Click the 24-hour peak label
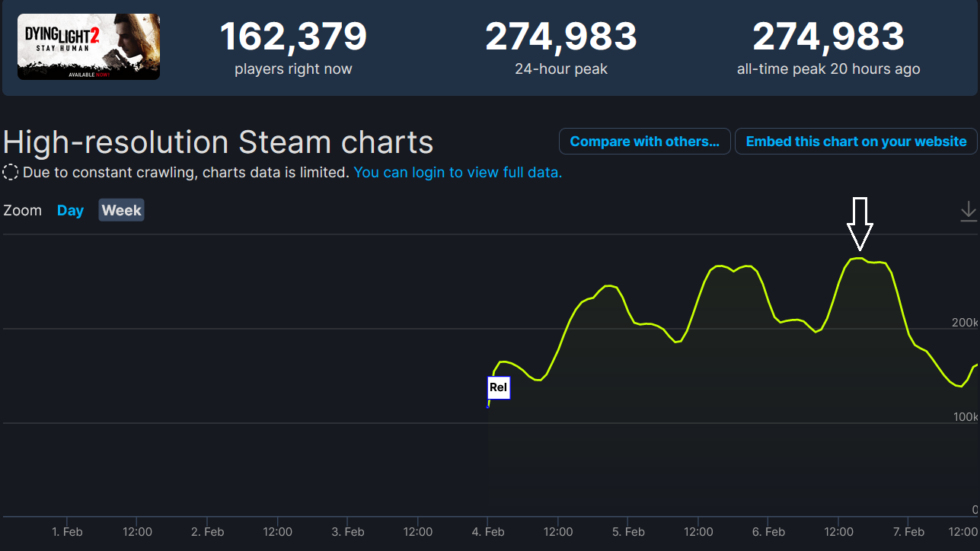Screen dimensions: 980x551 (561, 69)
